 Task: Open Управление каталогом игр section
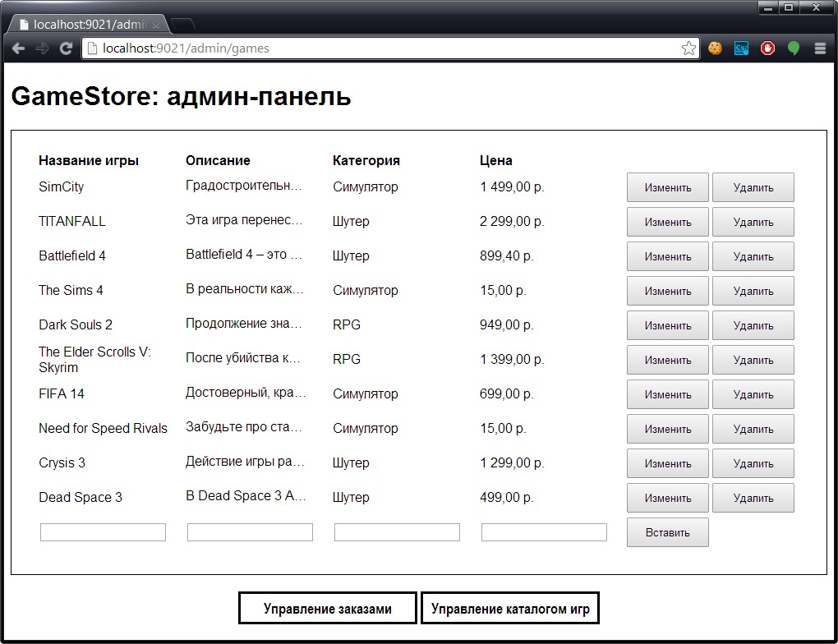(x=510, y=608)
